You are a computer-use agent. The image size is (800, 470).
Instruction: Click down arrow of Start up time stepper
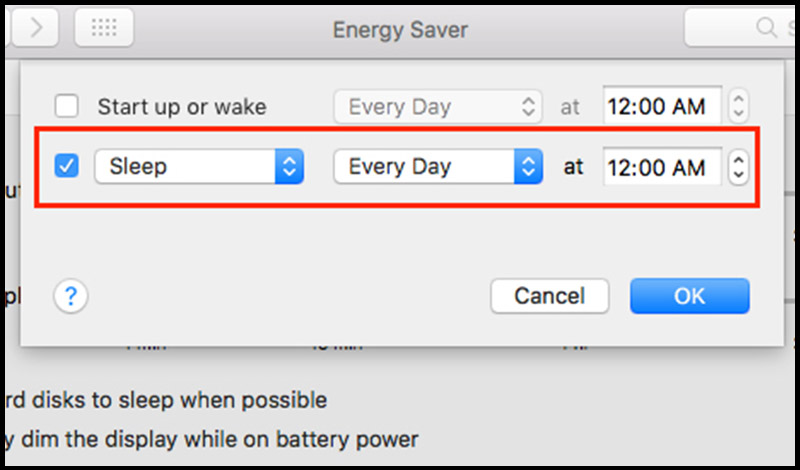[738, 112]
